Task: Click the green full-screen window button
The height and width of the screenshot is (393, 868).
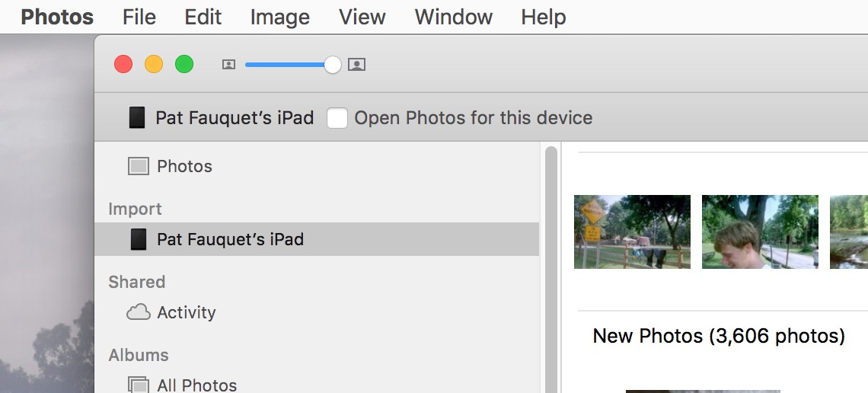Action: [184, 65]
